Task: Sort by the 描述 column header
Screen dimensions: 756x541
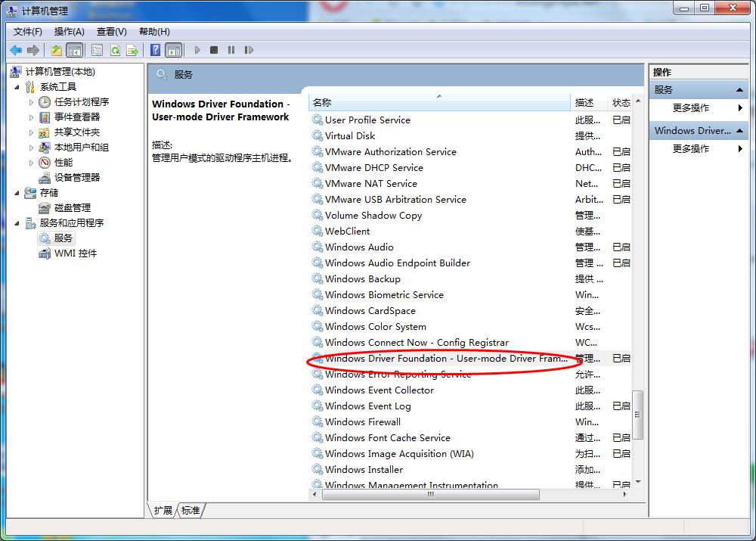Action: [588, 102]
